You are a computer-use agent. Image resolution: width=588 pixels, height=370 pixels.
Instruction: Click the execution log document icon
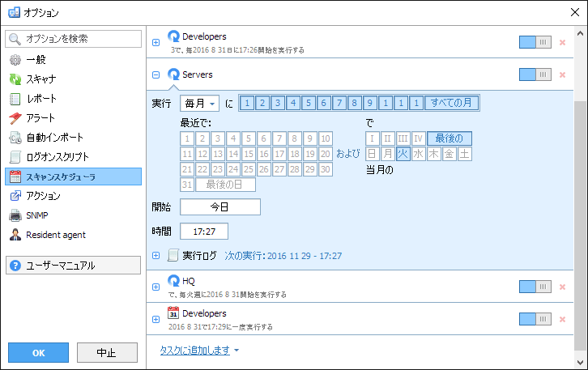point(173,256)
